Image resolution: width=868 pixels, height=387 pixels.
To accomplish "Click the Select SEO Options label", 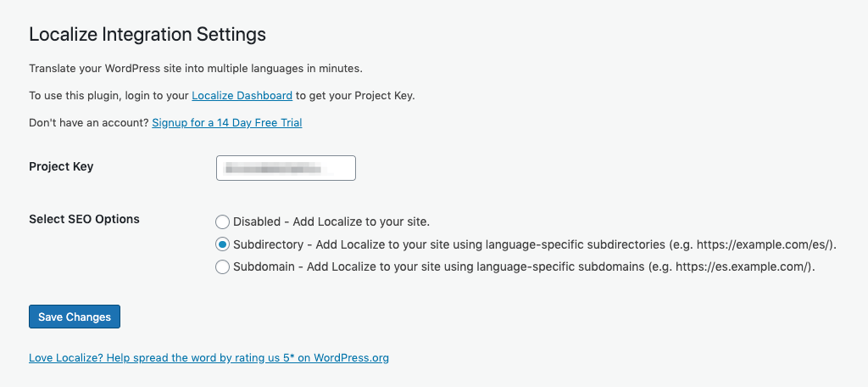I will (84, 219).
